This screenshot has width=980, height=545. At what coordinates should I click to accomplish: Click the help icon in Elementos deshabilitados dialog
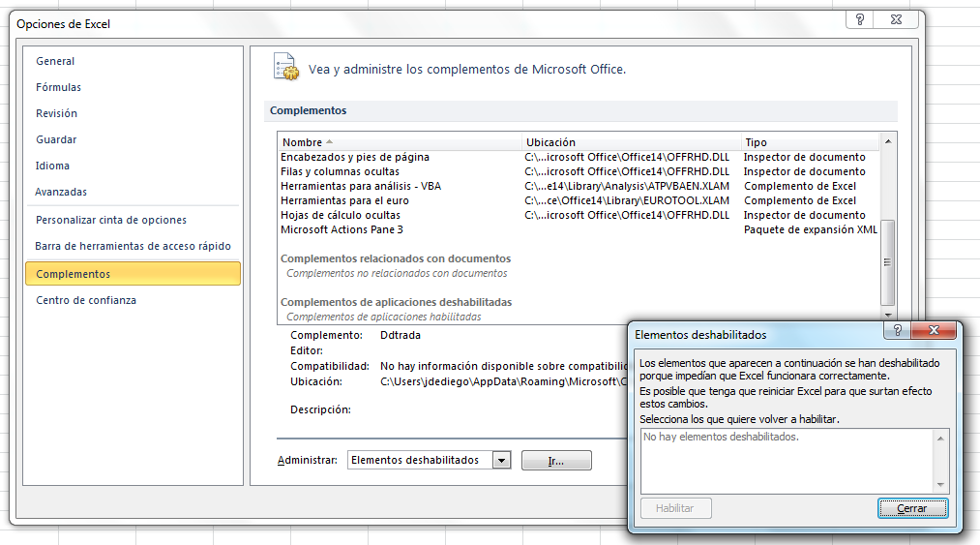898,331
